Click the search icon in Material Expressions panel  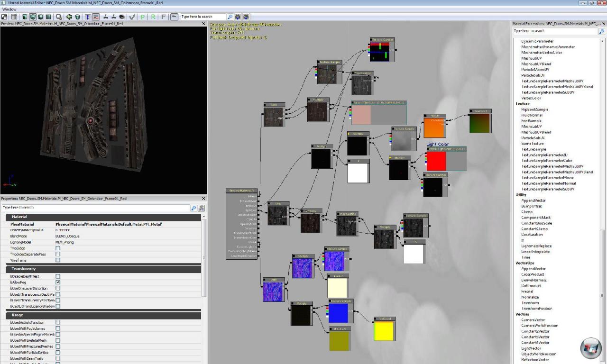[x=601, y=31]
